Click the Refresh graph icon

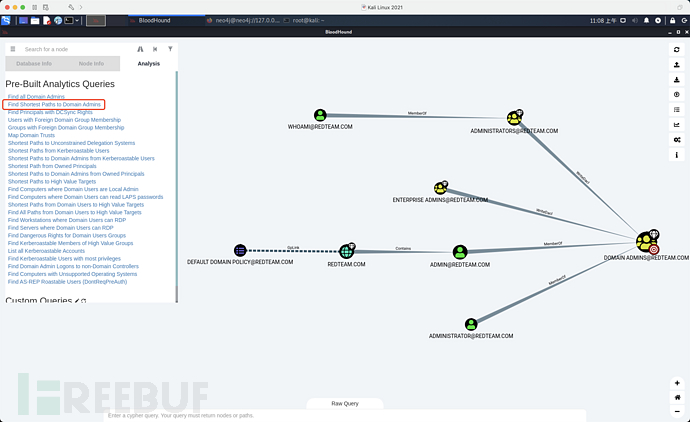click(x=676, y=50)
